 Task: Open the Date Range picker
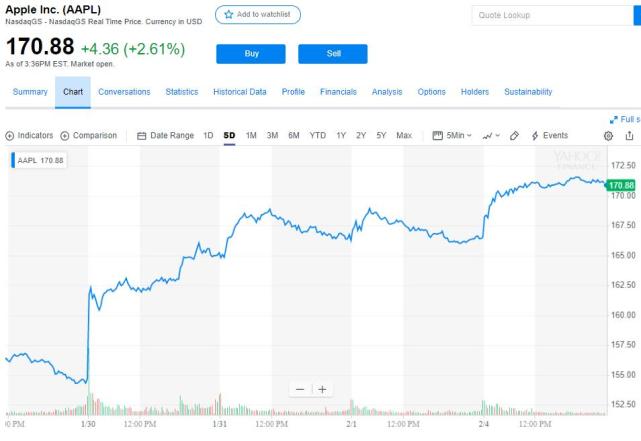(x=165, y=136)
